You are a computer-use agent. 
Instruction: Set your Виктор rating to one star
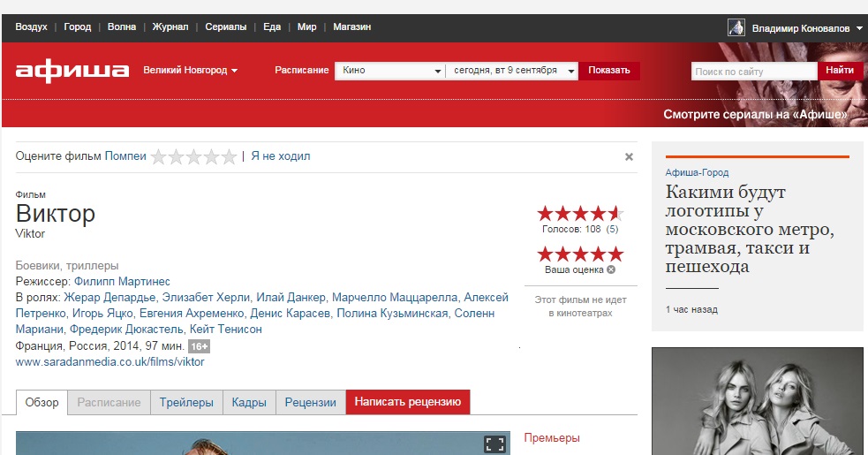point(546,254)
